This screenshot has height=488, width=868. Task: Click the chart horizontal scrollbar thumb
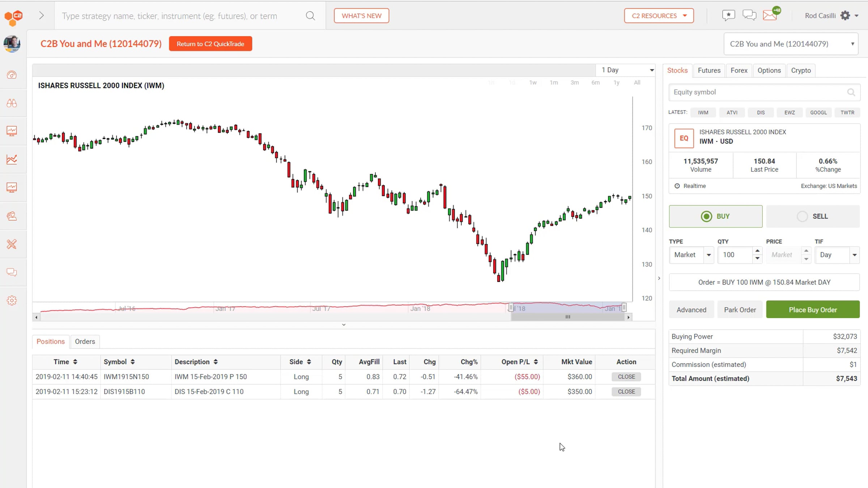[568, 317]
